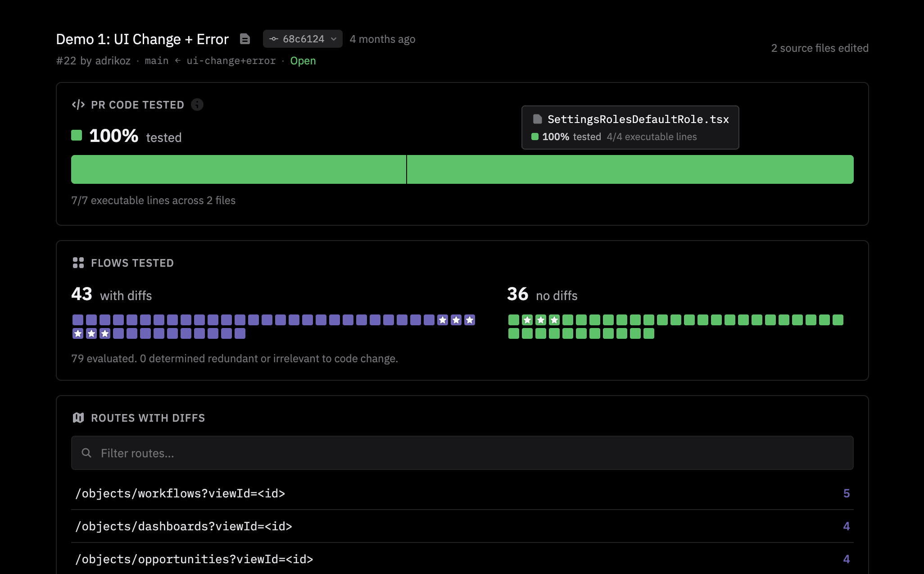
Task: Click the code brackets icon beside PR CODE TESTED
Action: click(x=78, y=105)
